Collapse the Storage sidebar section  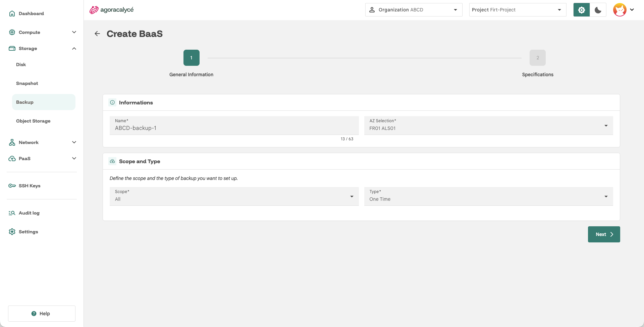(43, 48)
